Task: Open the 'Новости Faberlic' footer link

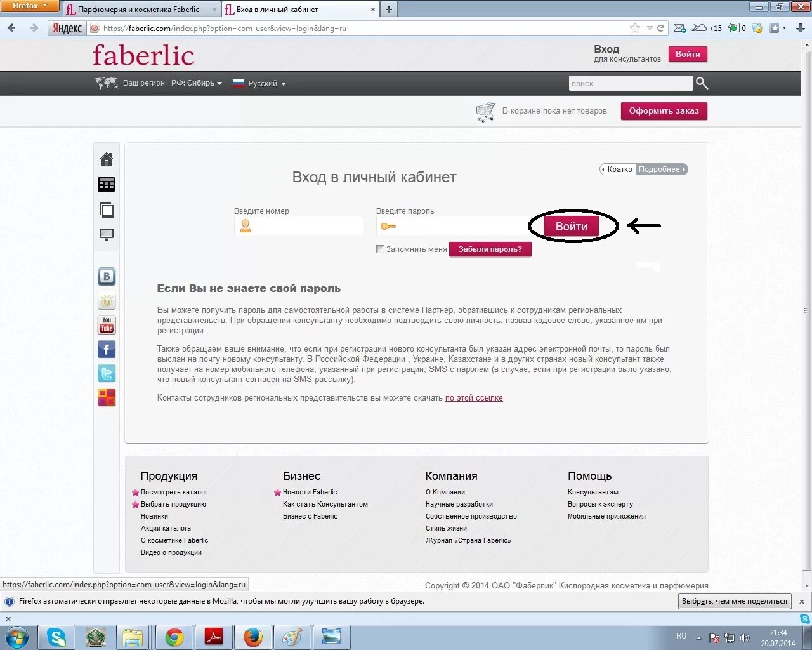Action: 310,492
